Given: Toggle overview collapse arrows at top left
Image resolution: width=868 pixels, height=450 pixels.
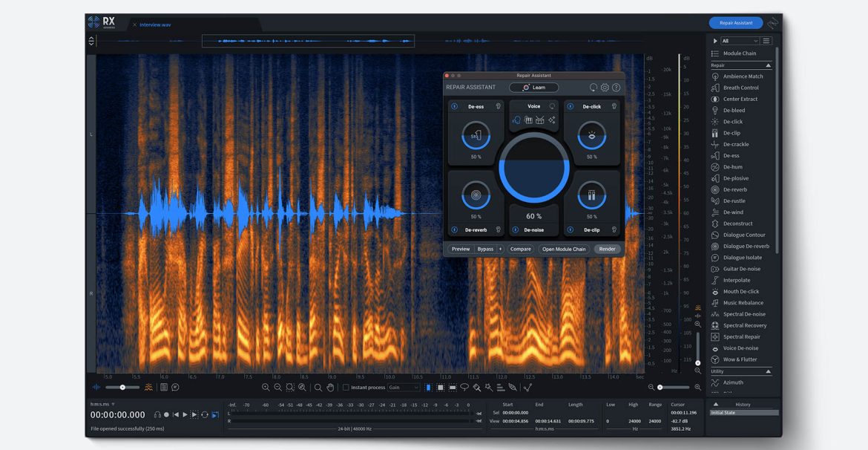Looking at the screenshot, I should (x=91, y=40).
